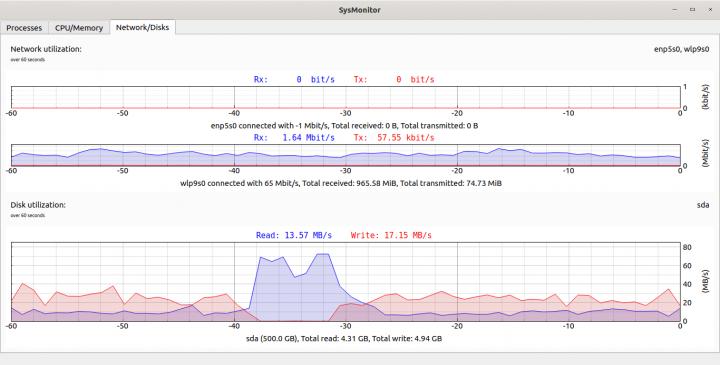The image size is (720, 365).
Task: Click the Network utilization heading
Action: 46,49
